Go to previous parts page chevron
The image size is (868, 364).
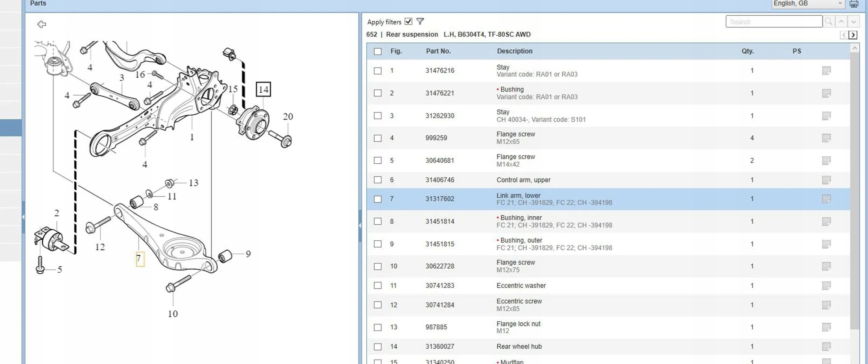pos(844,35)
